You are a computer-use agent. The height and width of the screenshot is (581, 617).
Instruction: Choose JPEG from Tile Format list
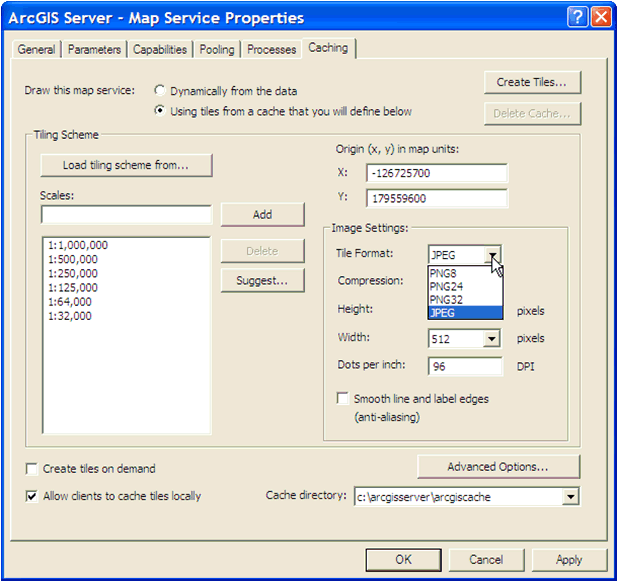click(465, 313)
